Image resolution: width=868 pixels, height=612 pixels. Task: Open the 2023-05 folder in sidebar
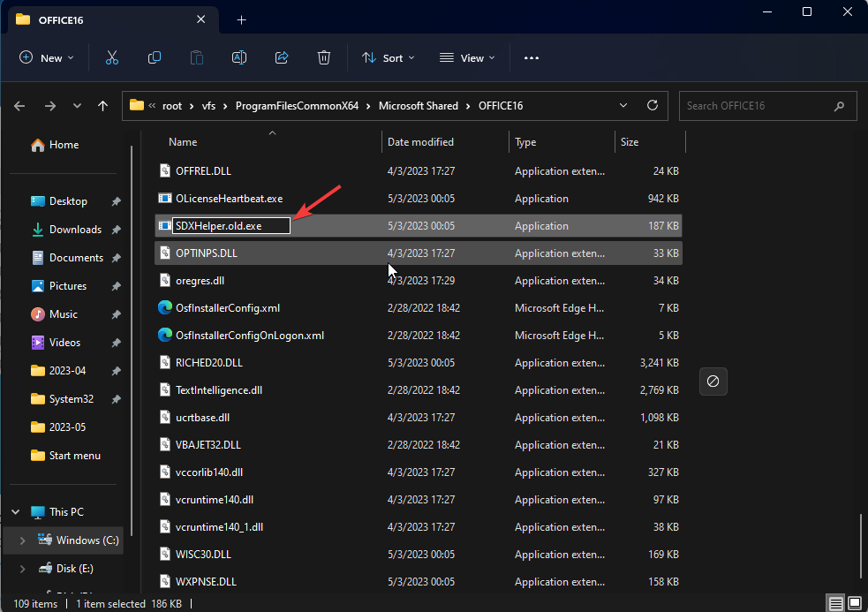[x=58, y=427]
